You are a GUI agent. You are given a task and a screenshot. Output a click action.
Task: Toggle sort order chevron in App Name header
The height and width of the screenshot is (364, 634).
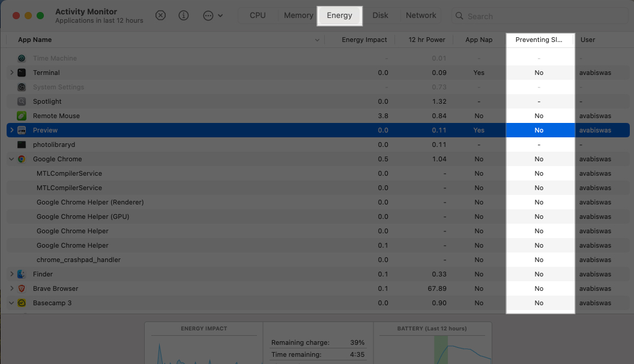pos(317,40)
